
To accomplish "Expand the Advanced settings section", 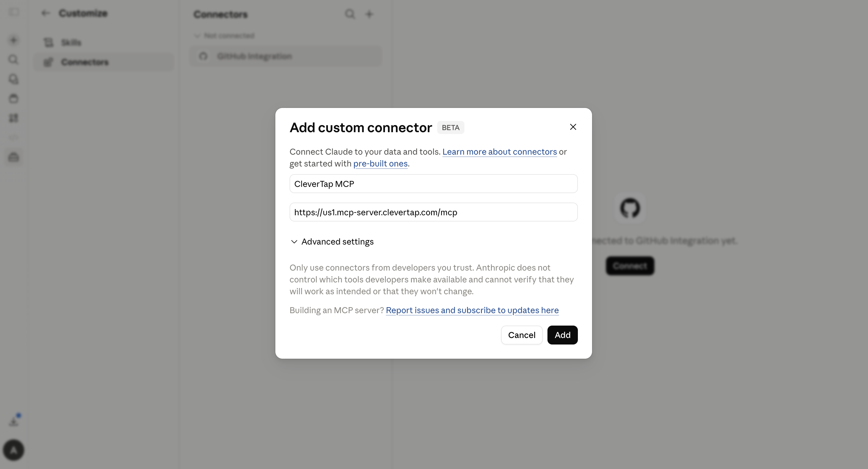I will point(332,242).
